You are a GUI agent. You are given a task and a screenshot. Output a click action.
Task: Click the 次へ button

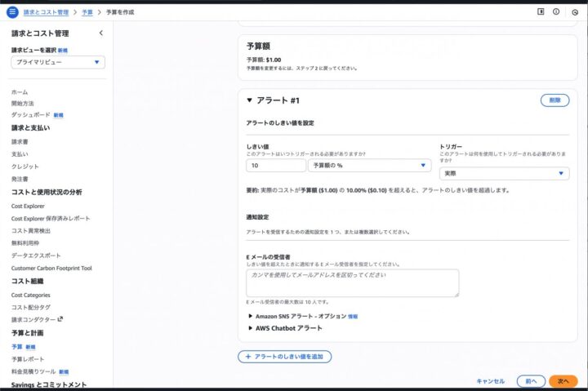(x=563, y=381)
